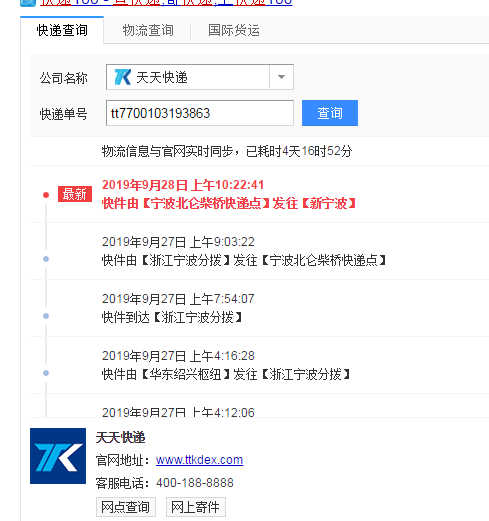Click the tracking number input field

(x=200, y=113)
